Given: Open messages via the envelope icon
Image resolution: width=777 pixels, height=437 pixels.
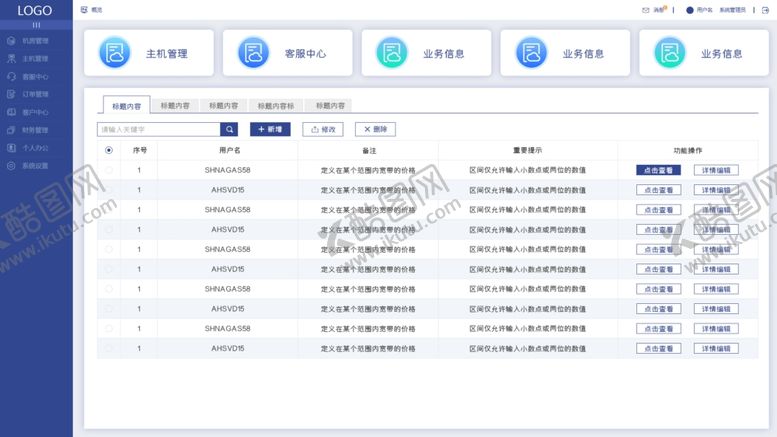Looking at the screenshot, I should (x=645, y=10).
